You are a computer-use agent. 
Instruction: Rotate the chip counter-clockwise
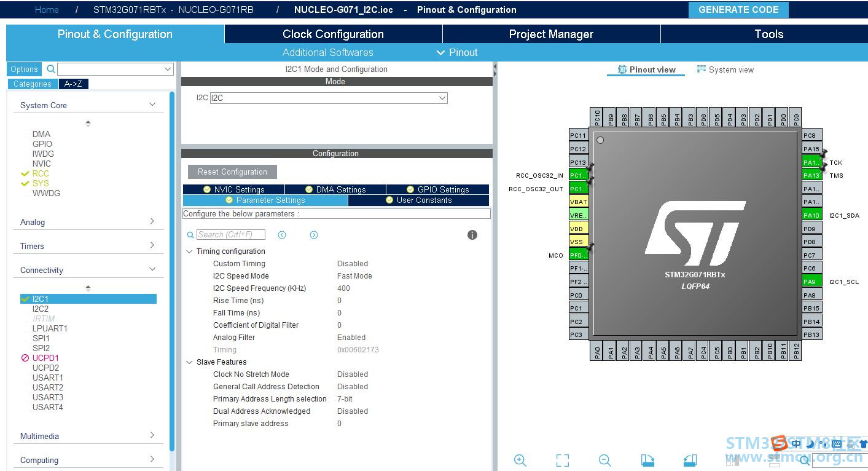[690, 460]
